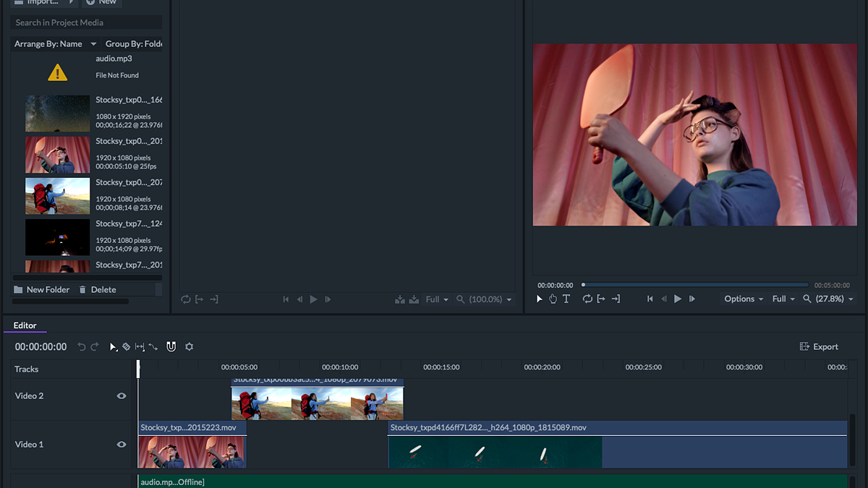This screenshot has width=868, height=488.
Task: Open the Arrange By: Name dropdown
Action: 55,44
